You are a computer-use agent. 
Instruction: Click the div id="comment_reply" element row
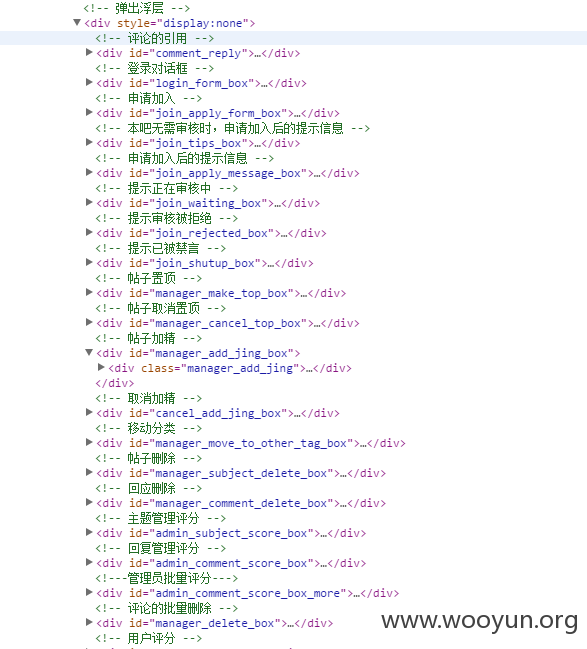coord(198,53)
